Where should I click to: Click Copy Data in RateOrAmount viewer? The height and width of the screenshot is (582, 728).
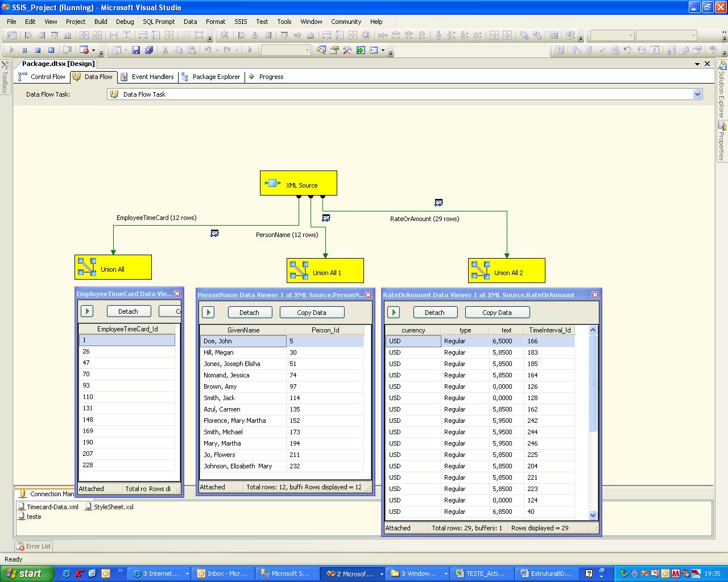[497, 313]
